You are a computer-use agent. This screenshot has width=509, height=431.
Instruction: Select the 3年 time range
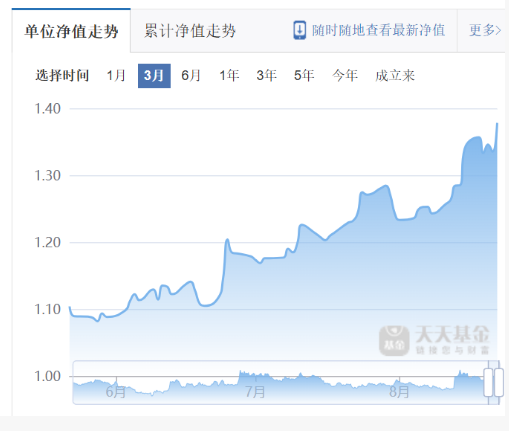pyautogui.click(x=267, y=76)
